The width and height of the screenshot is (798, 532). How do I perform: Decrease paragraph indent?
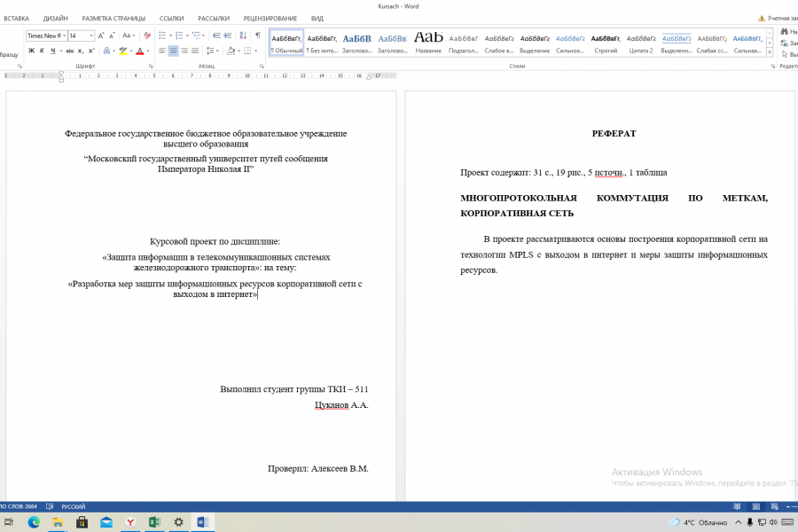(217, 35)
